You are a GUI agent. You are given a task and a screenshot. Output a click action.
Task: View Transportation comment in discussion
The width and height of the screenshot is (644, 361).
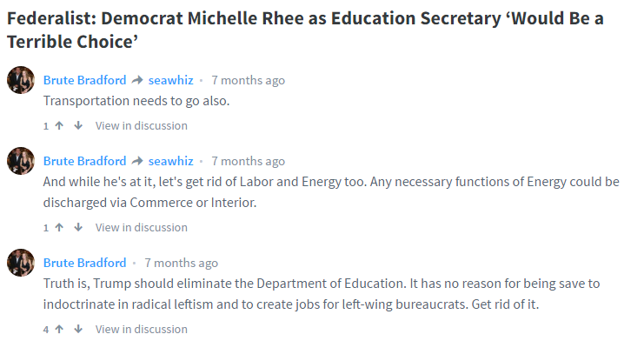141,125
